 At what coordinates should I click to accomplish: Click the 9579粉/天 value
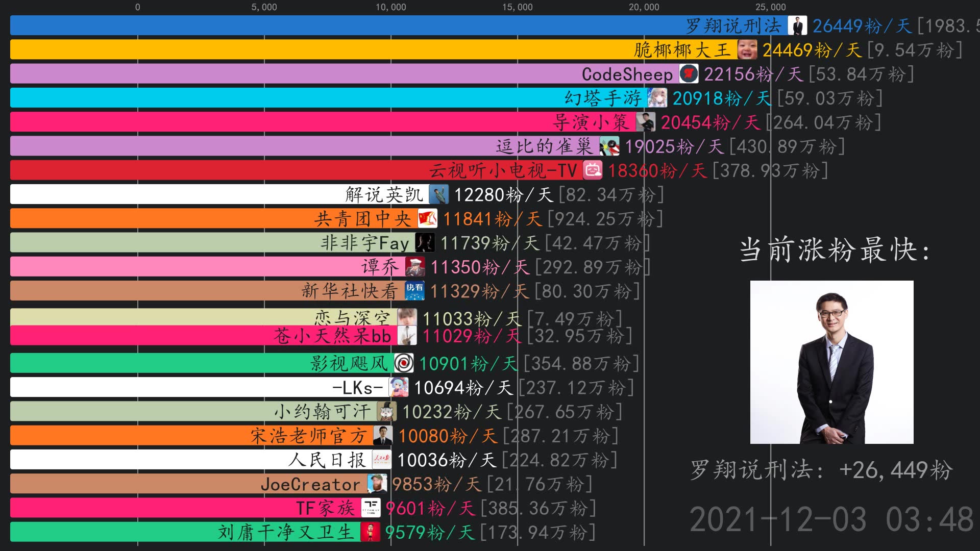pos(430,533)
